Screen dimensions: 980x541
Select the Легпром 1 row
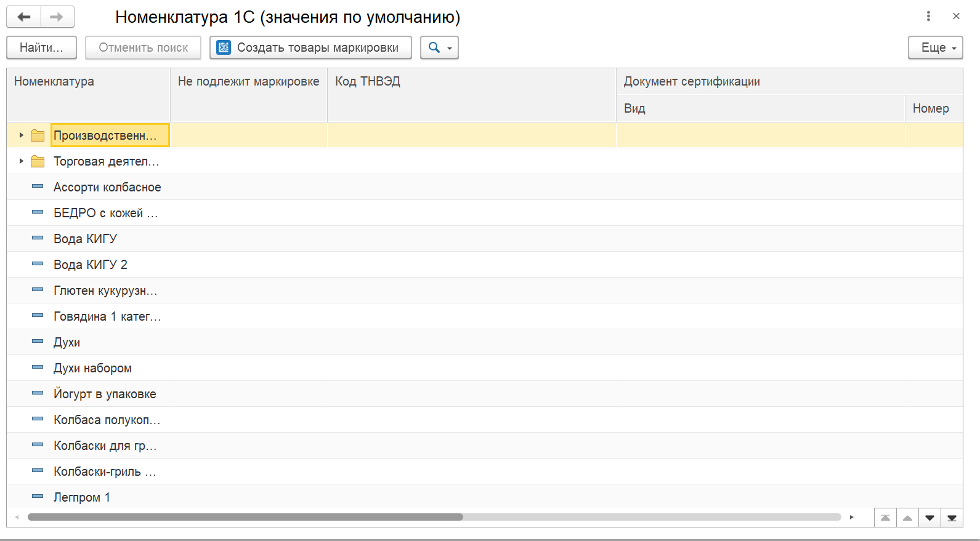pyautogui.click(x=485, y=497)
